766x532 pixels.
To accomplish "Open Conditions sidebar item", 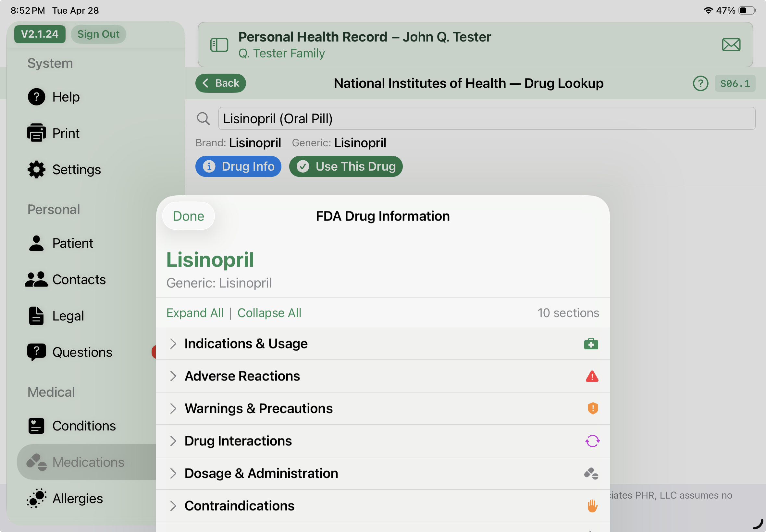I will (84, 426).
